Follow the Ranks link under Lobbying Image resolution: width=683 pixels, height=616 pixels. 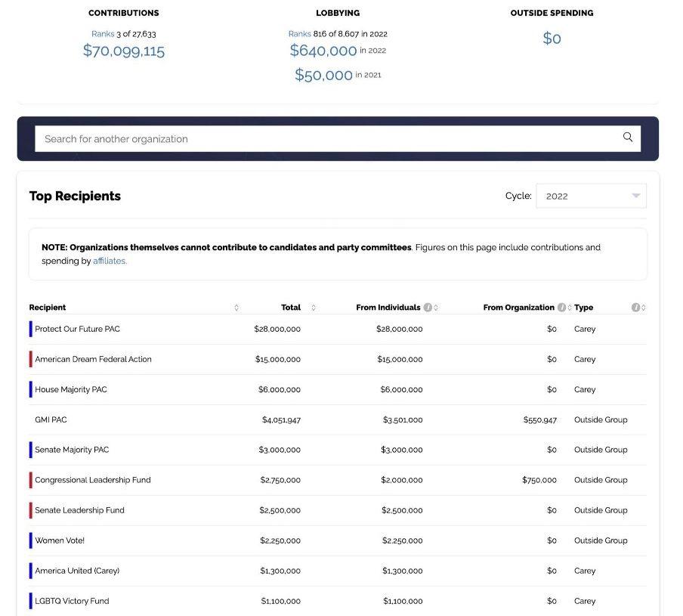(300, 34)
